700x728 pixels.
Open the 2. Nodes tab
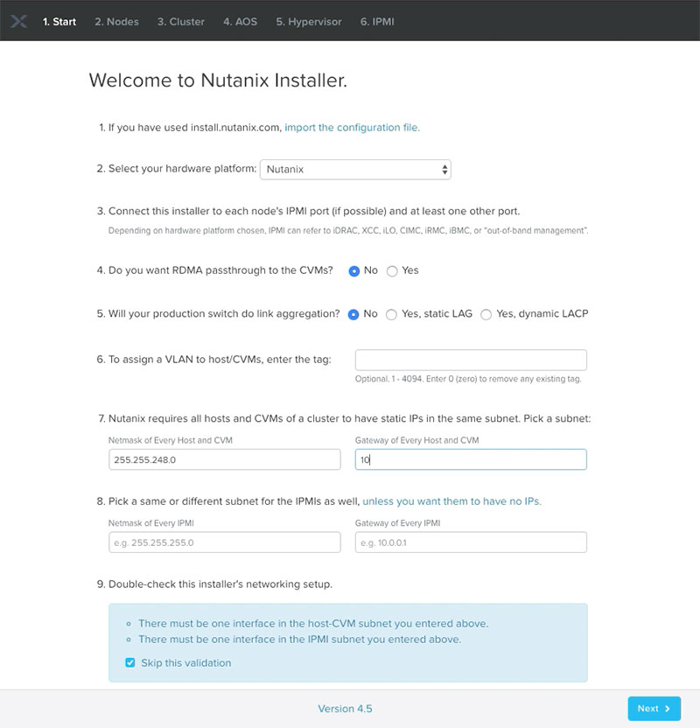click(x=116, y=21)
